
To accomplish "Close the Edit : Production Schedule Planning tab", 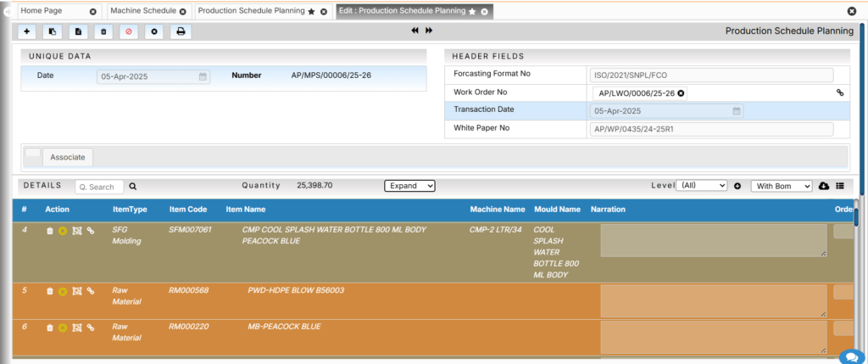I will pyautogui.click(x=484, y=12).
